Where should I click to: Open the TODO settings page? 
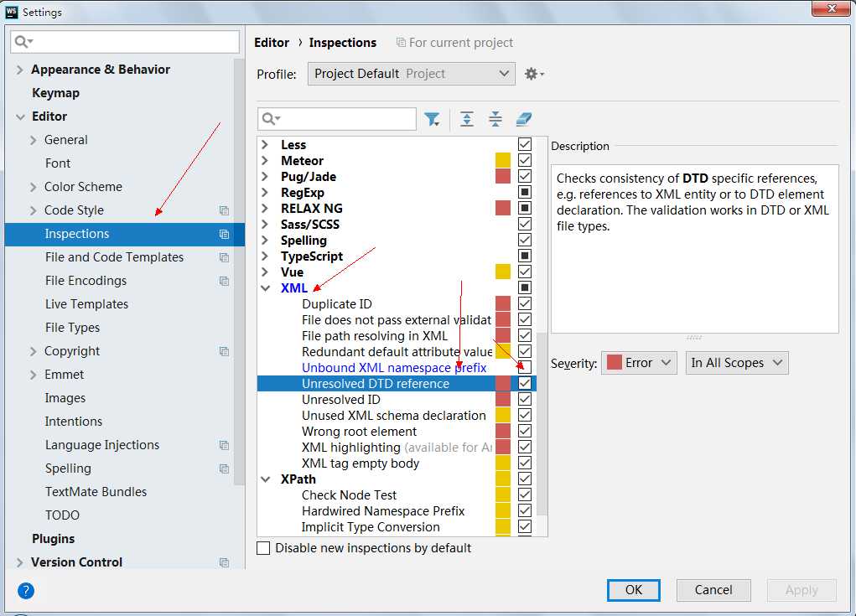[62, 515]
